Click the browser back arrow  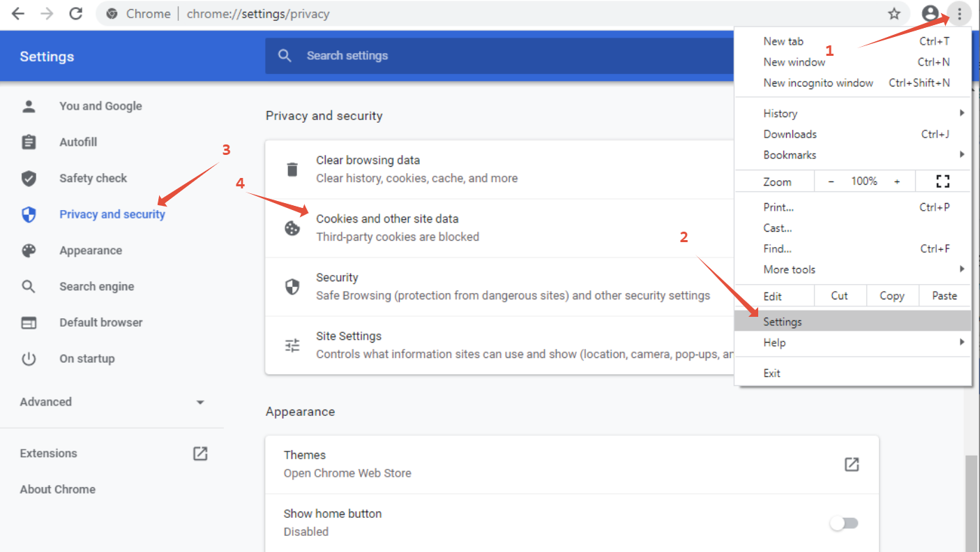point(18,13)
